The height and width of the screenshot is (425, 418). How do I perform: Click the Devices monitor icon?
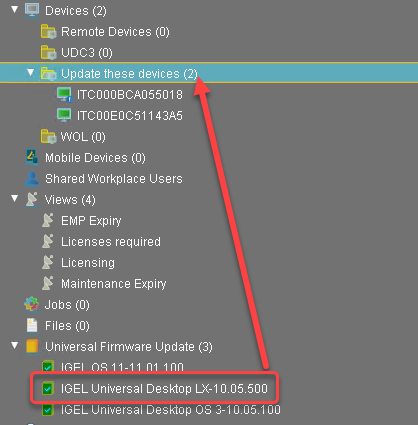[x=32, y=10]
